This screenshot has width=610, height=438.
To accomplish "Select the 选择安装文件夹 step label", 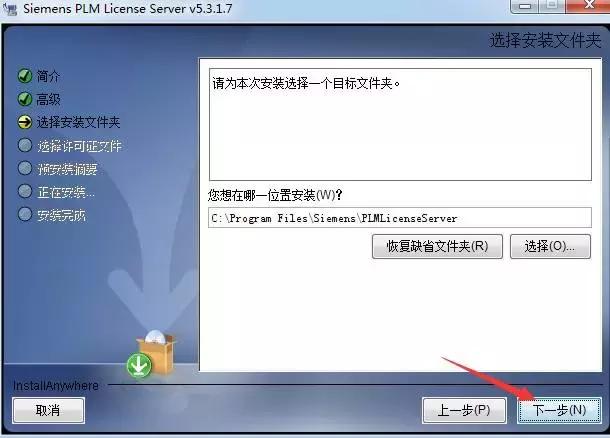I will click(78, 123).
